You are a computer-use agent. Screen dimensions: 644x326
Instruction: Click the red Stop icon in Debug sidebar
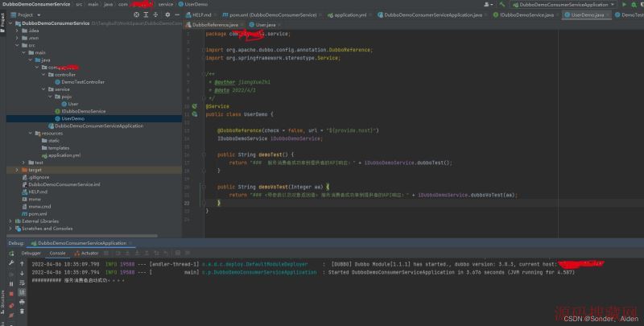[11, 294]
